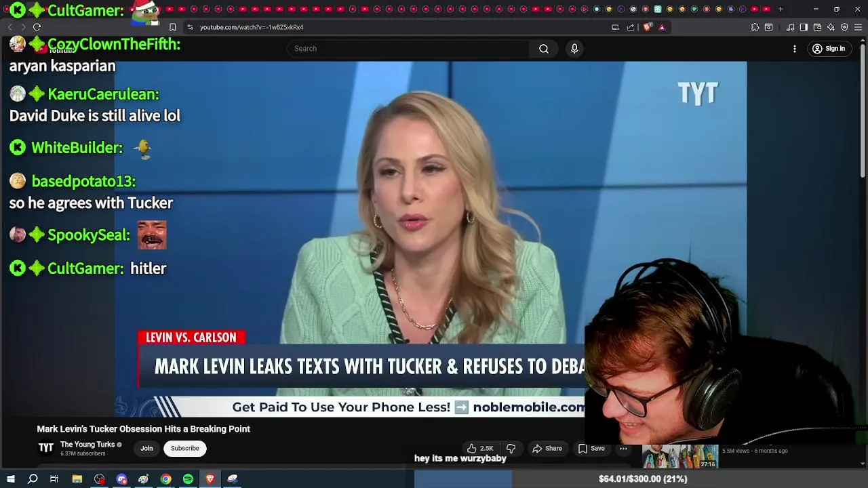This screenshot has width=868, height=488.
Task: Dislike the video with thumbs down
Action: point(511,448)
